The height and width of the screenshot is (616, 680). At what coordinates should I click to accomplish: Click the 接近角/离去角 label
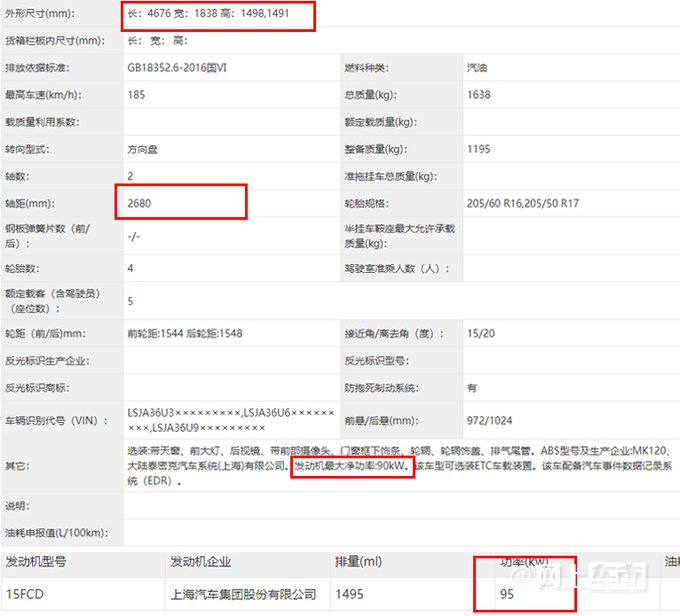394,334
